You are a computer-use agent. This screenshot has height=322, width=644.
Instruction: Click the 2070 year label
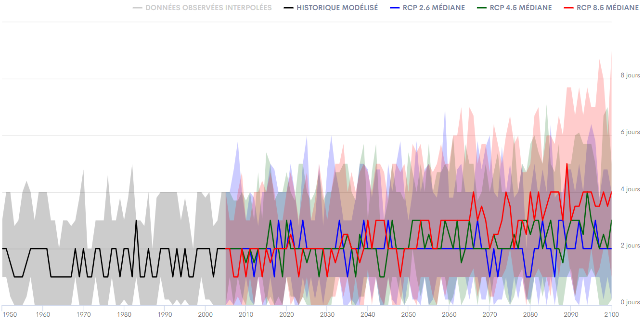pyautogui.click(x=489, y=314)
